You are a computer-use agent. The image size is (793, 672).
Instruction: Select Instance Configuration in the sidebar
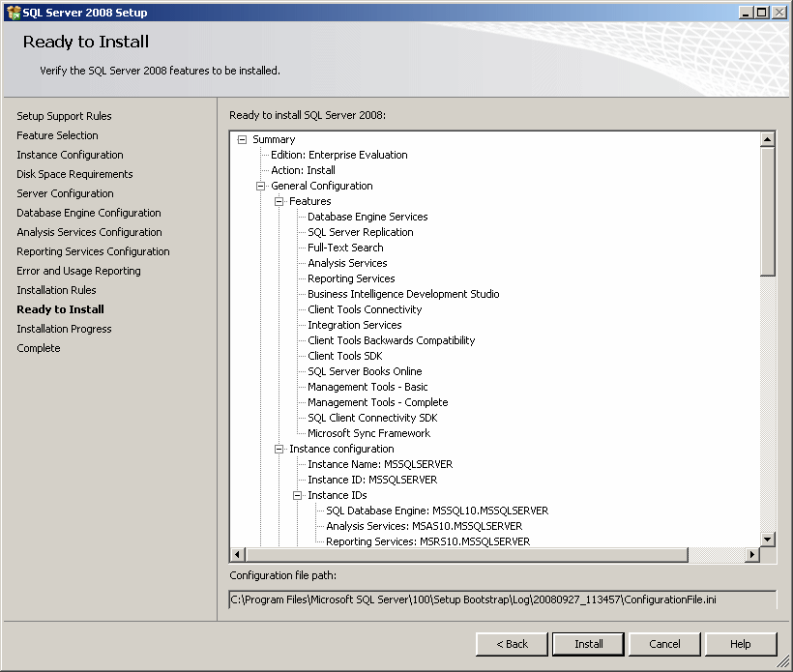click(x=71, y=155)
